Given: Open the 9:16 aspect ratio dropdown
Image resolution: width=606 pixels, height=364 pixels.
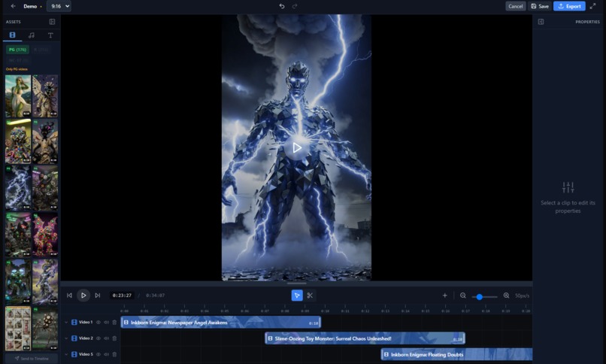Looking at the screenshot, I should coord(59,6).
